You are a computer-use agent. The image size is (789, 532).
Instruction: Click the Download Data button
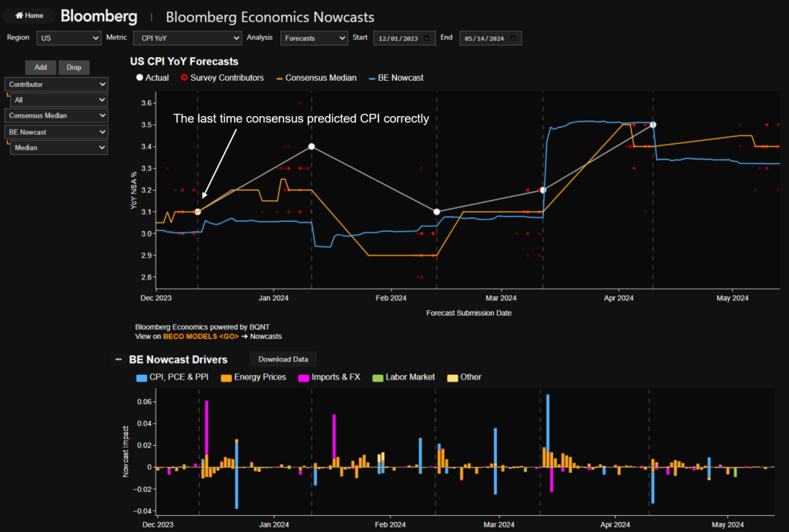point(283,360)
